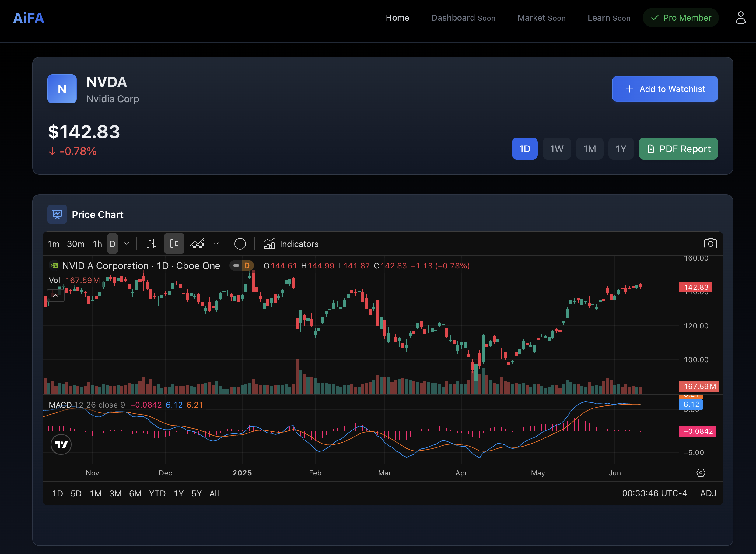Viewport: 756px width, 554px height.
Task: Select the 1Y period button in header
Action: pyautogui.click(x=621, y=149)
